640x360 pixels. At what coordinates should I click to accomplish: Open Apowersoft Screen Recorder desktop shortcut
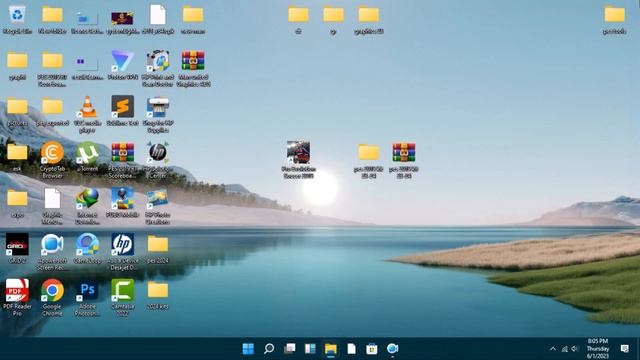[52, 244]
